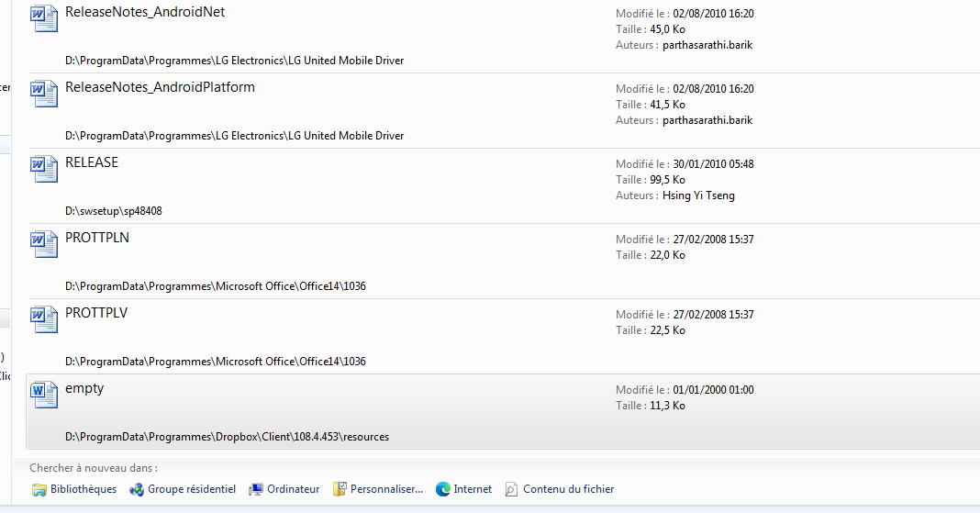This screenshot has height=513, width=980.
Task: Click the Bibliothèques folder icon
Action: [39, 489]
